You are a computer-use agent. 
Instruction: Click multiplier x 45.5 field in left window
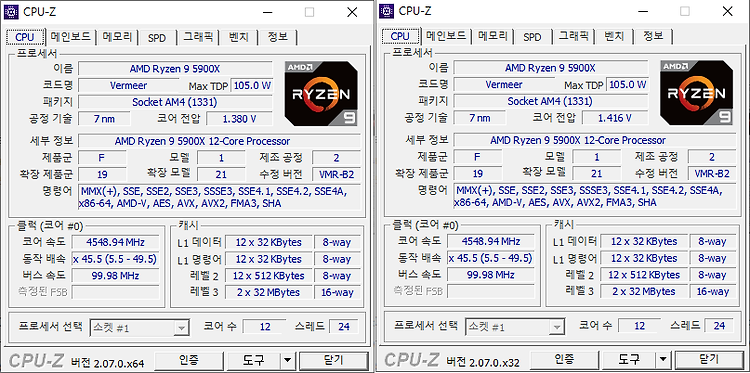115,259
